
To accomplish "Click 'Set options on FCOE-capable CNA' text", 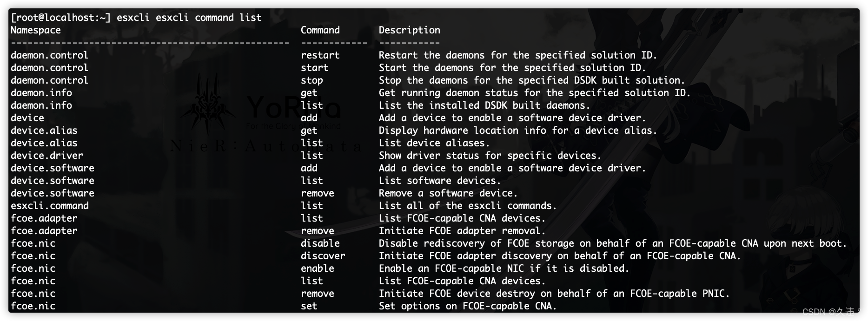I will (x=468, y=306).
